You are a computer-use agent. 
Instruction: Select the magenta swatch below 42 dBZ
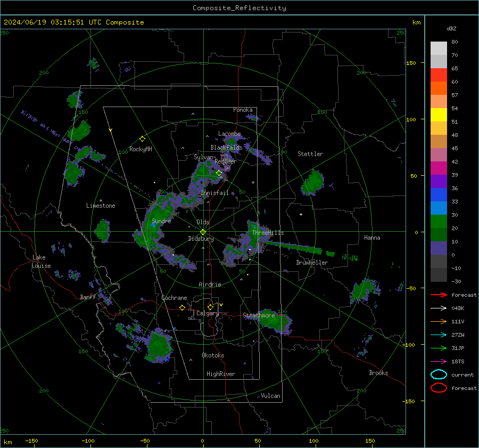click(439, 168)
